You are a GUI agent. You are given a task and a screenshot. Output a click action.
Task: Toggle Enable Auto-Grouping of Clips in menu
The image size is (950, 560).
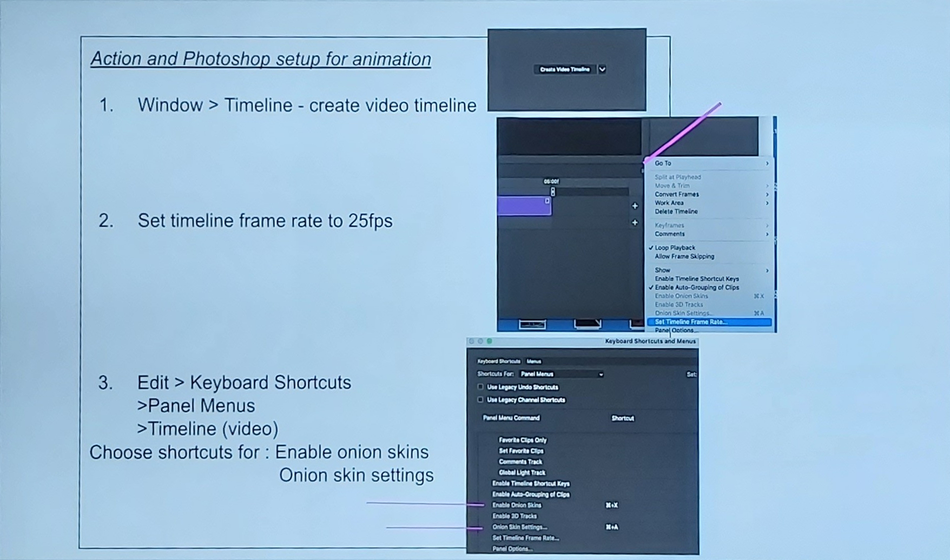(709, 287)
